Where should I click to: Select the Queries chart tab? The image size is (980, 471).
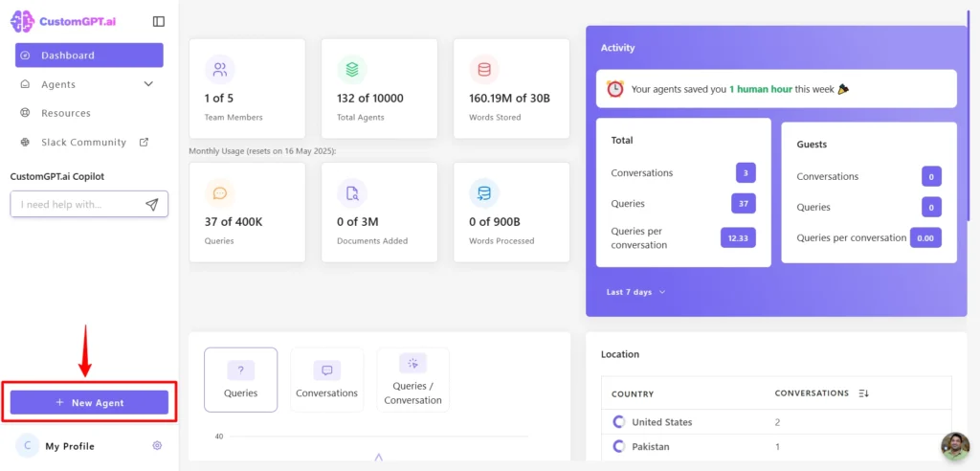[240, 380]
